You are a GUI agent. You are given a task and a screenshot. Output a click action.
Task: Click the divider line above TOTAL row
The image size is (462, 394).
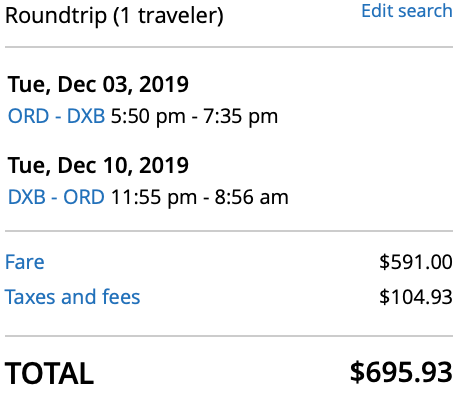click(x=229, y=336)
